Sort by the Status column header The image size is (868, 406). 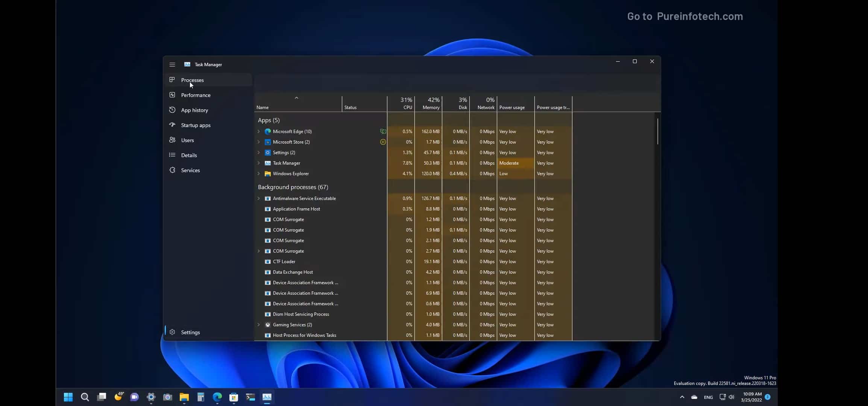(x=364, y=104)
